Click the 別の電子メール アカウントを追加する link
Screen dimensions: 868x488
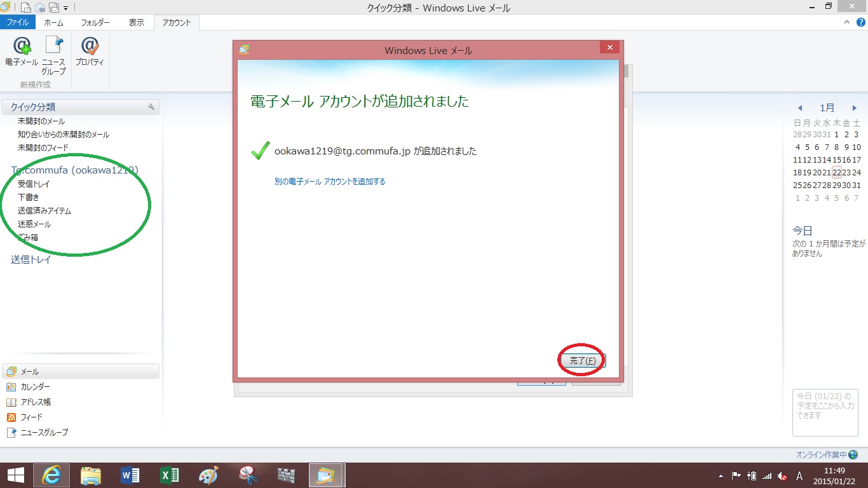click(330, 182)
